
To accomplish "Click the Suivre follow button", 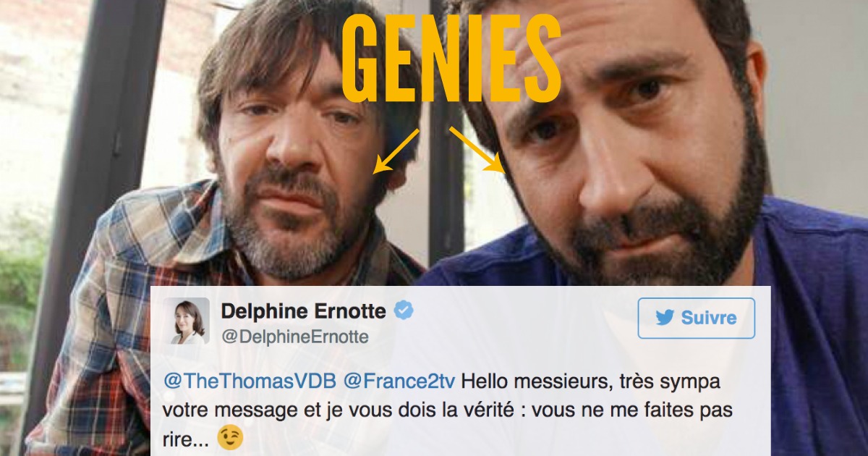I will [696, 318].
